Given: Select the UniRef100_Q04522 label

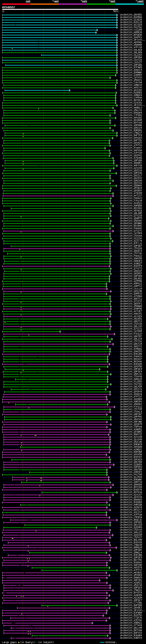Looking at the screenshot, I should pos(131,203).
